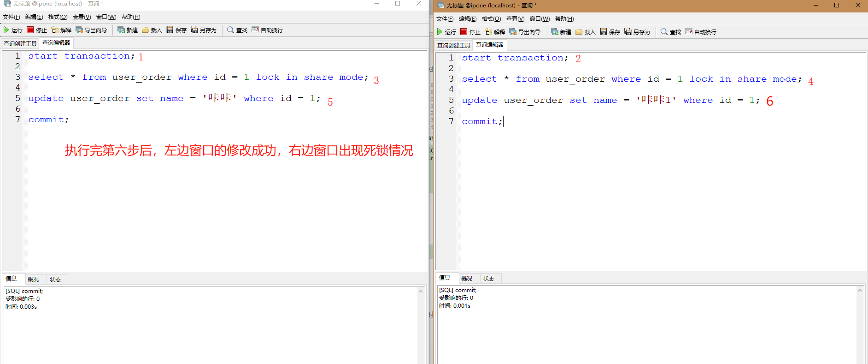The width and height of the screenshot is (868, 364).
Task: Open 帮助 menu in left window
Action: [131, 17]
